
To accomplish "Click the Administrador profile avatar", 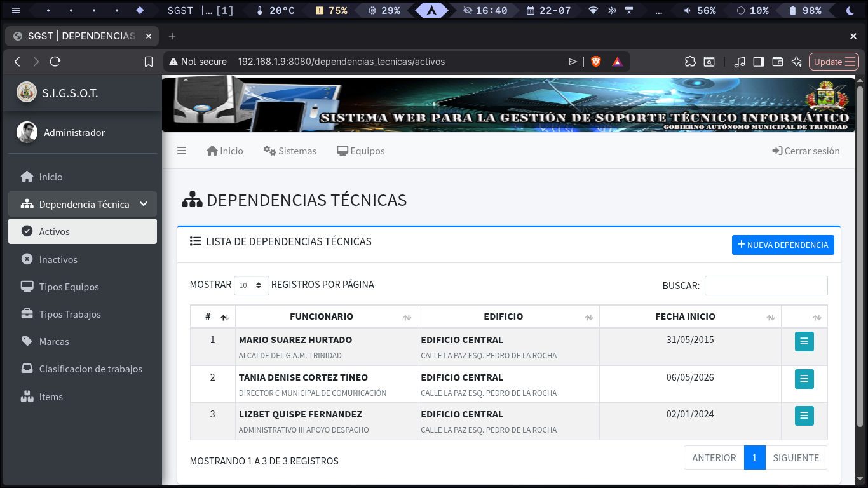I will [27, 133].
